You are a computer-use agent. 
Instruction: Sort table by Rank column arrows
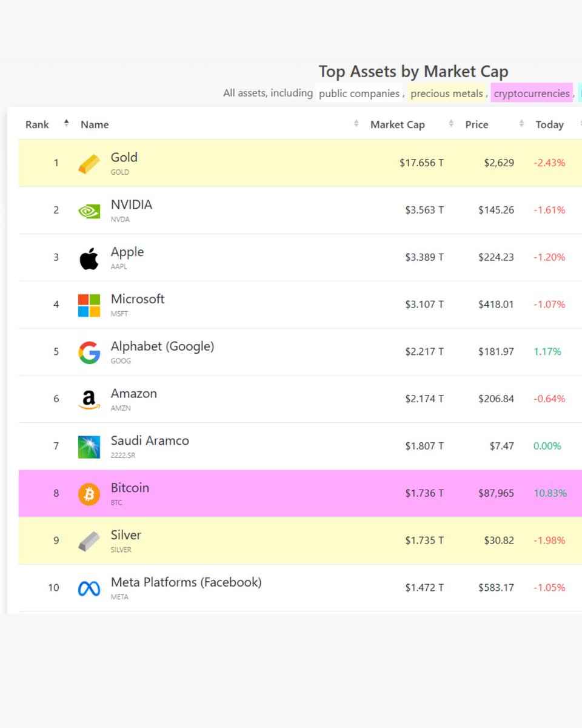click(x=66, y=124)
